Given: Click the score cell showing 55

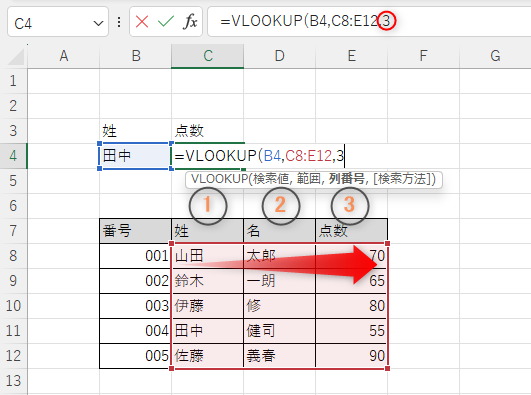Looking at the screenshot, I should 352,331.
